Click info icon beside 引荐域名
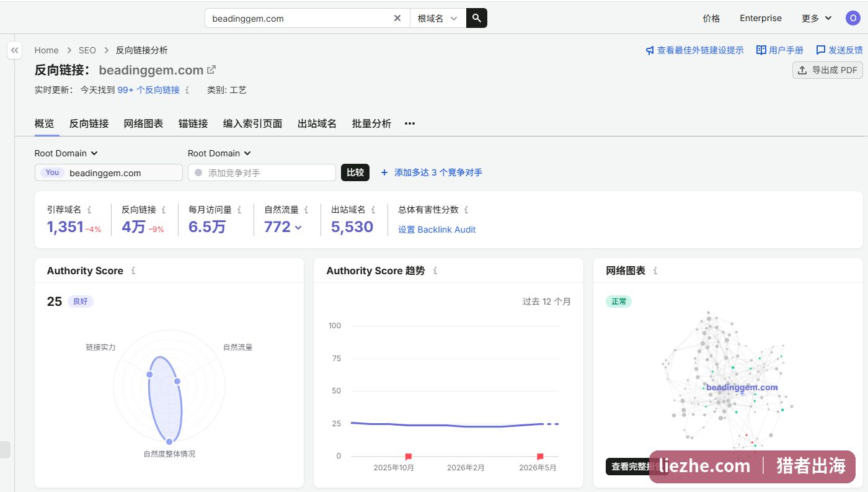Viewport: 868px width, 492px height. (89, 210)
